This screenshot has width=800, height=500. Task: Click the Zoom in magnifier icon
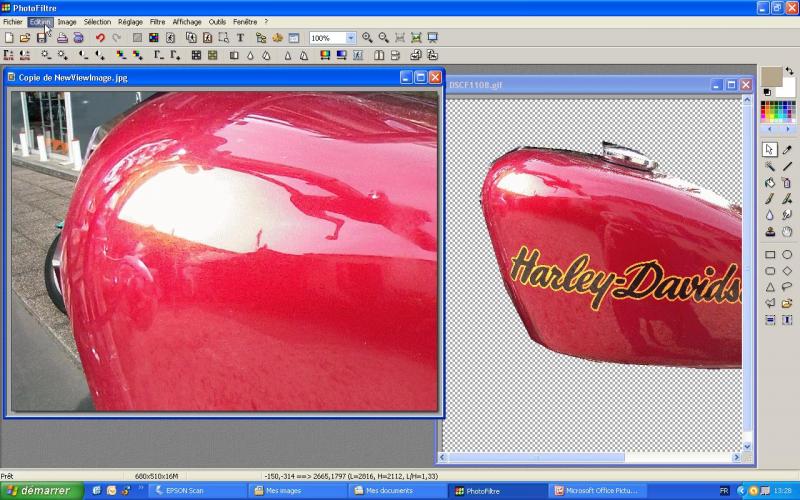pyautogui.click(x=367, y=38)
